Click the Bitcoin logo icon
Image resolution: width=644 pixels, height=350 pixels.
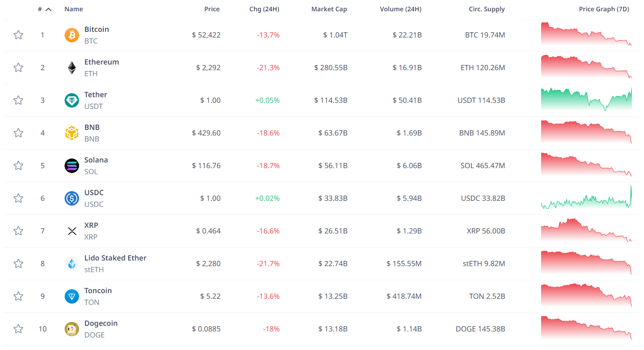pyautogui.click(x=71, y=35)
